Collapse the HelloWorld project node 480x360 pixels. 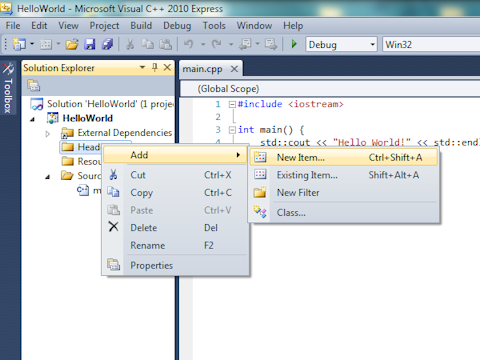click(32, 119)
